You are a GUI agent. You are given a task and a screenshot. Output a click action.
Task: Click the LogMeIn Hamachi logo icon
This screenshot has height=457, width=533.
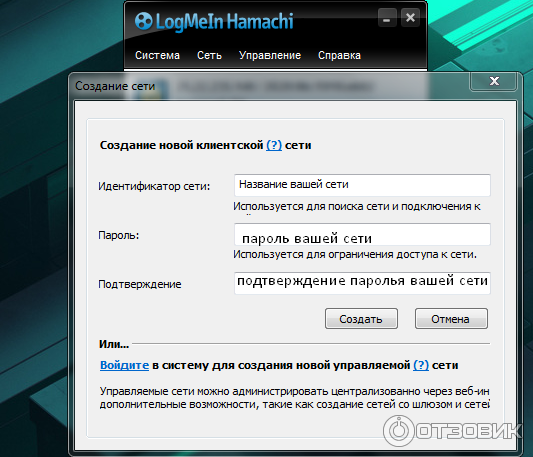coord(143,21)
